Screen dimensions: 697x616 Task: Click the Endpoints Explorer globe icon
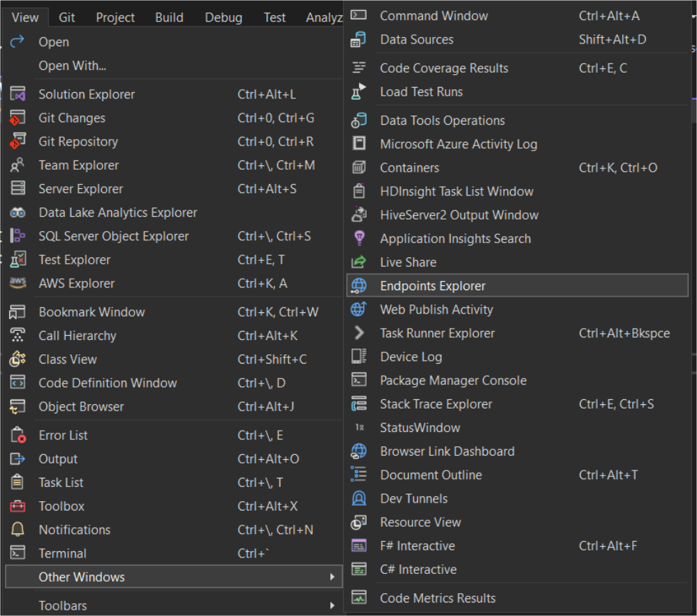click(x=359, y=286)
